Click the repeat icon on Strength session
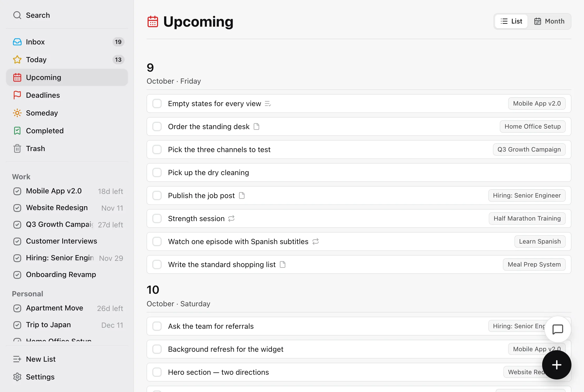The image size is (584, 392). pyautogui.click(x=231, y=218)
